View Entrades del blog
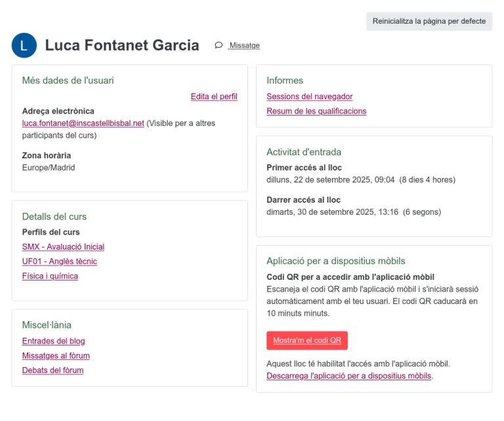The height and width of the screenshot is (421, 504). 53,341
